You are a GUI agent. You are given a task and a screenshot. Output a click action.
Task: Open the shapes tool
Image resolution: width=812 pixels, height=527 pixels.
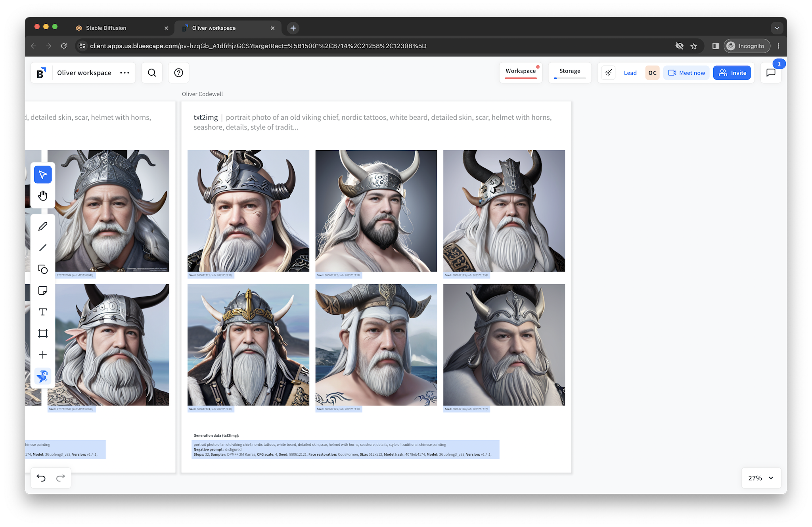point(43,269)
